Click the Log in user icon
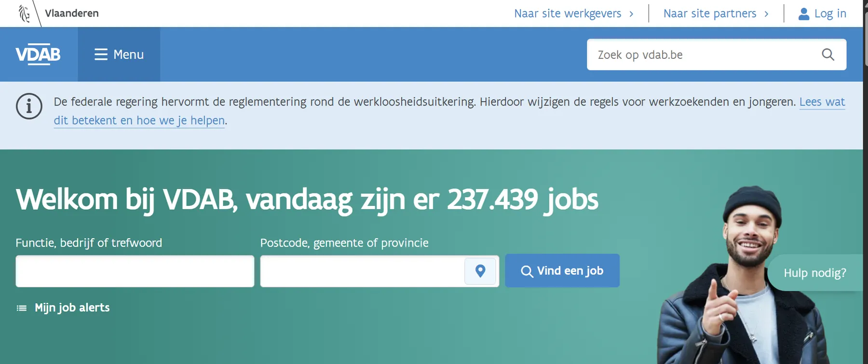 (x=803, y=14)
